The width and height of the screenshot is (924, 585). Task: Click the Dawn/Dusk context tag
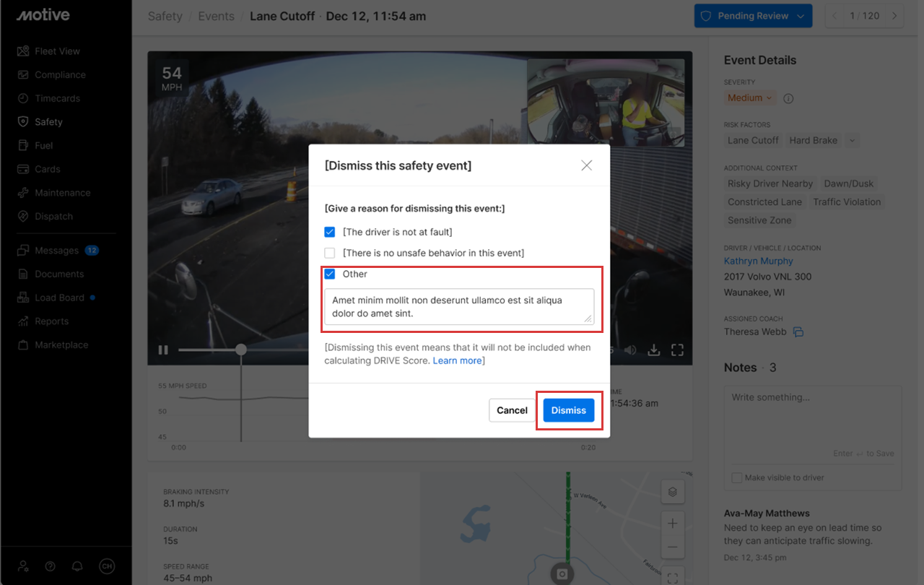click(x=849, y=183)
